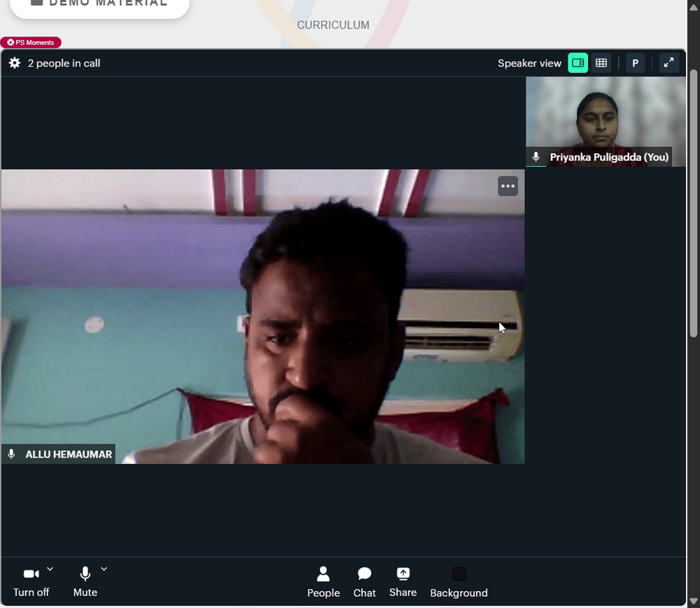Viewport: 700px width, 608px height.
Task: Click the CURRICULUM label
Action: [333, 25]
